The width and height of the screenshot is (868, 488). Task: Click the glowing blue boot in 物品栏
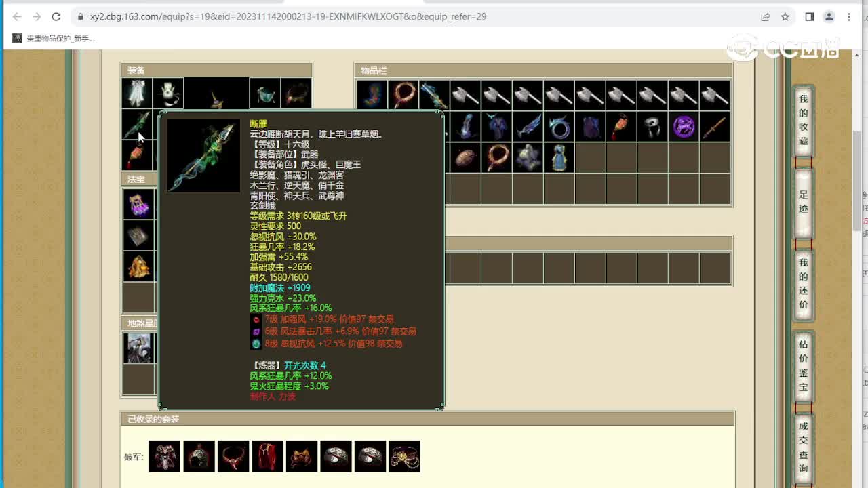click(x=465, y=126)
